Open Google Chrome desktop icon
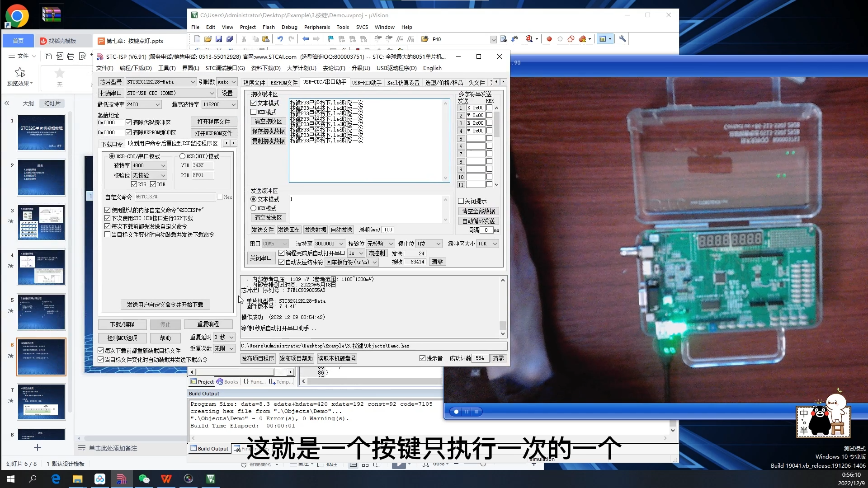868x488 pixels. click(17, 17)
